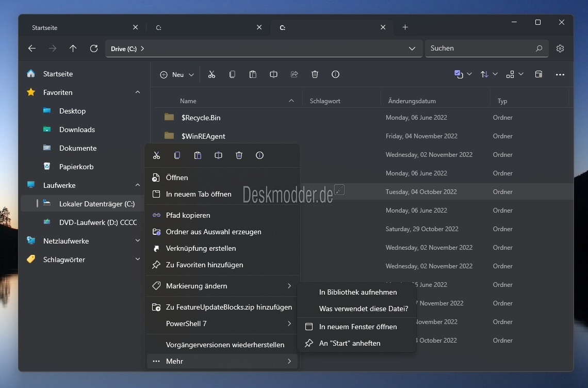Open the settings gear next to the search box
The height and width of the screenshot is (388, 588).
pos(560,48)
